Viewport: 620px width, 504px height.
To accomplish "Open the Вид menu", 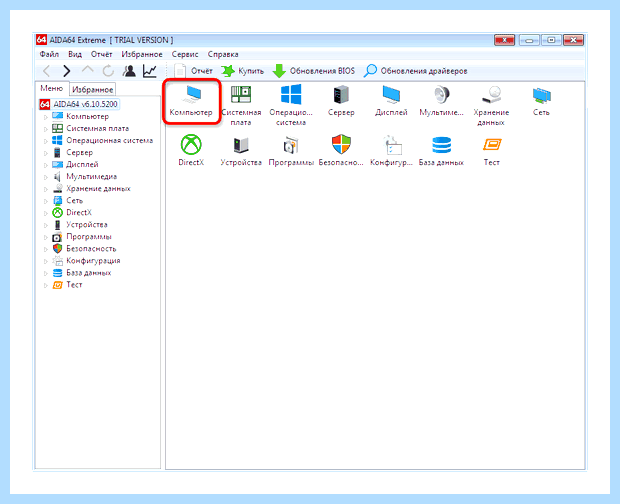I will (x=75, y=54).
